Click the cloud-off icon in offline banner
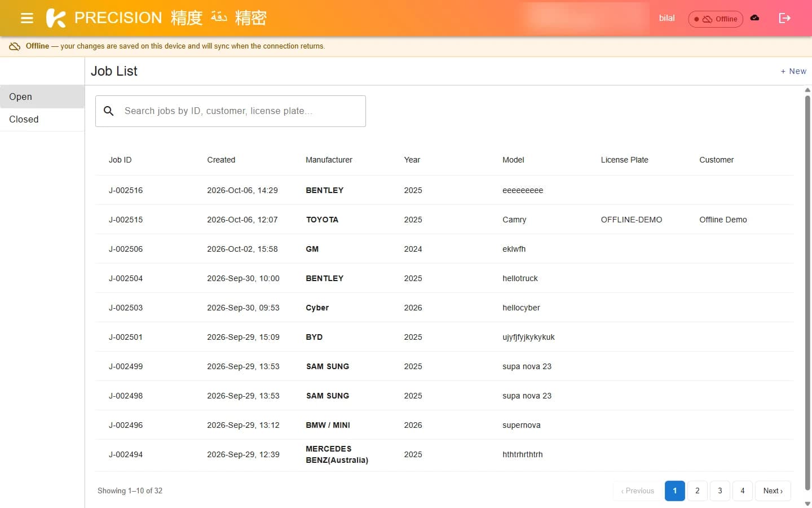This screenshot has height=508, width=812. [x=15, y=46]
